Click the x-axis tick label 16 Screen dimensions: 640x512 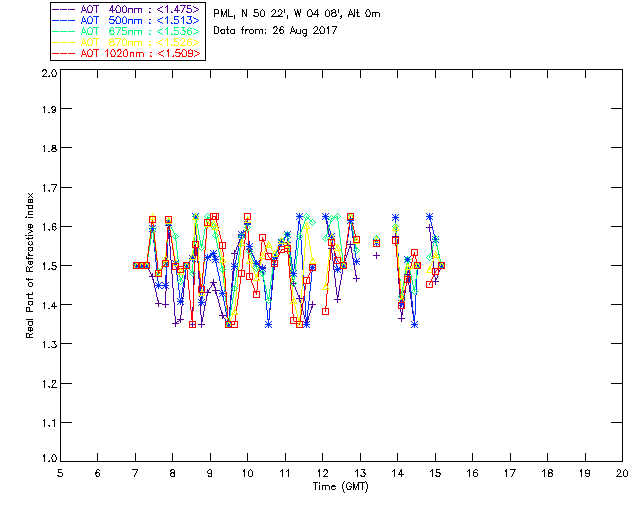473,473
